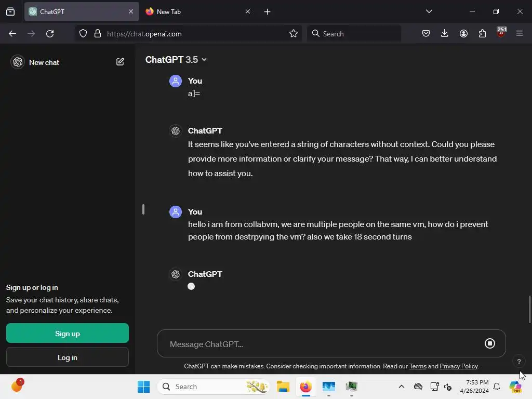Click the user avatar beside the collabvm message
Image resolution: width=532 pixels, height=399 pixels.
point(176,212)
